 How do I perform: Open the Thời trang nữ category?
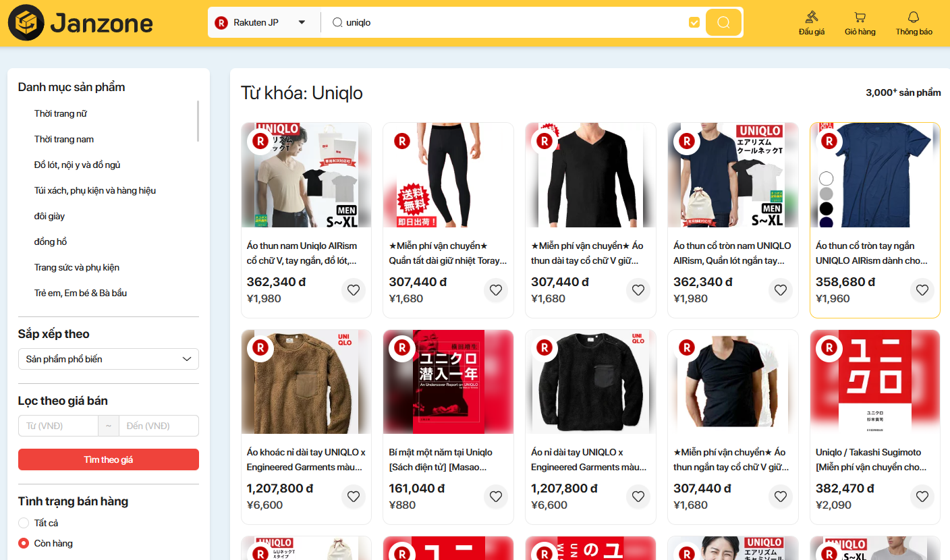click(61, 113)
